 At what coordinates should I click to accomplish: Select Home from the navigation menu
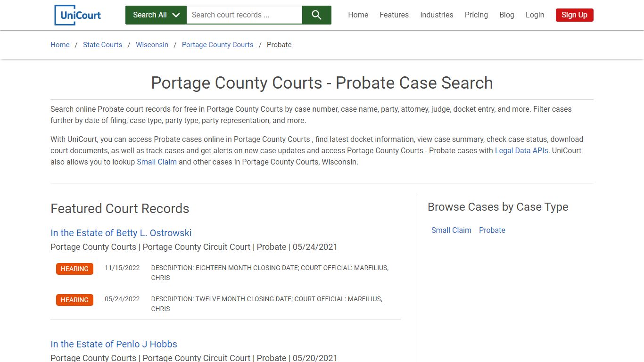click(358, 15)
